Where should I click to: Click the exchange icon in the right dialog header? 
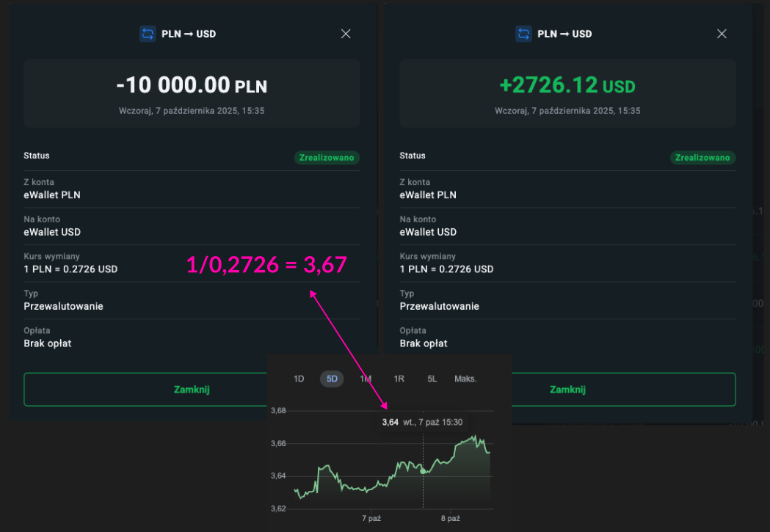(523, 34)
